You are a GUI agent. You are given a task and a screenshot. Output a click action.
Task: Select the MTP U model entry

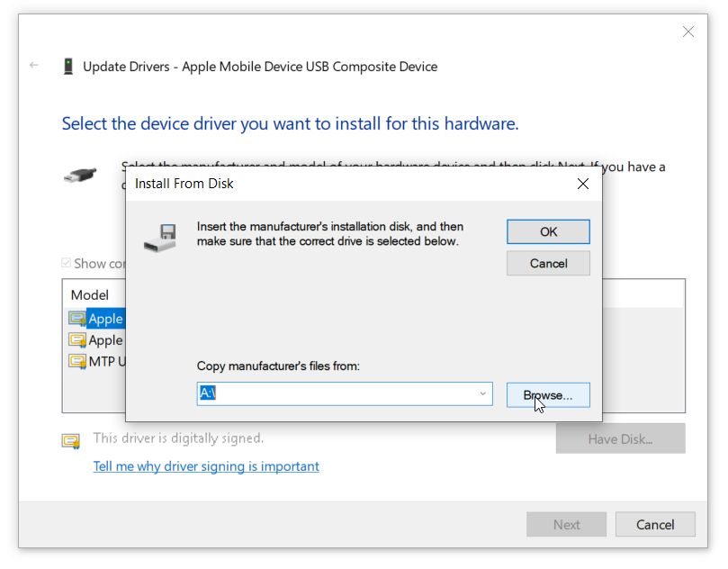(102, 362)
